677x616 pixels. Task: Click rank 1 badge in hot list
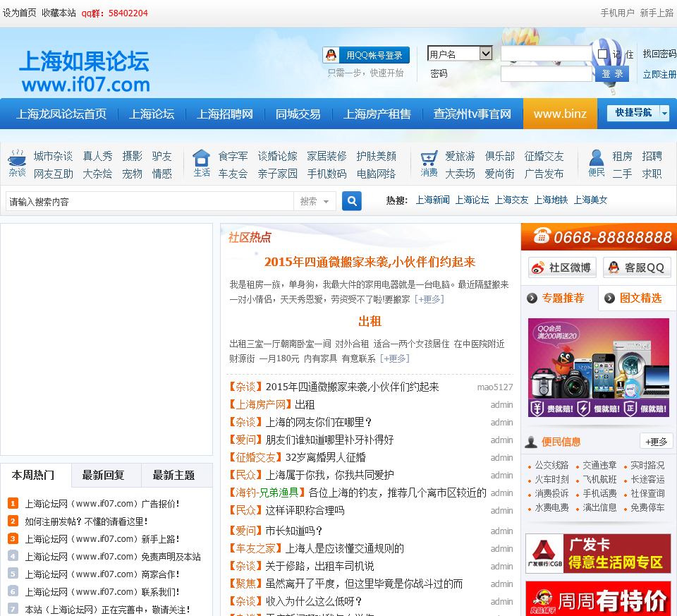[13, 503]
